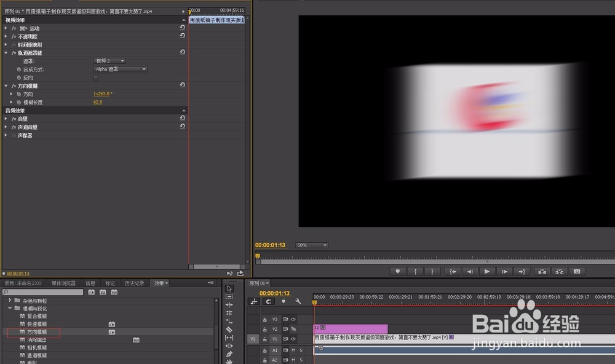The width and height of the screenshot is (615, 364).
Task: Export frame with camera icon
Action: [x=577, y=271]
